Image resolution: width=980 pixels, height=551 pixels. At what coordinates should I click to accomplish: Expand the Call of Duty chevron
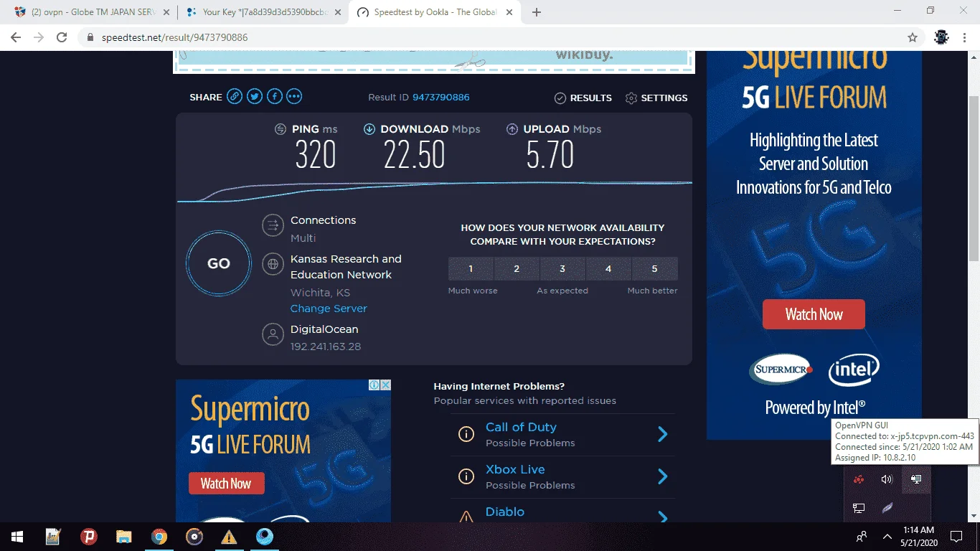pyautogui.click(x=663, y=434)
